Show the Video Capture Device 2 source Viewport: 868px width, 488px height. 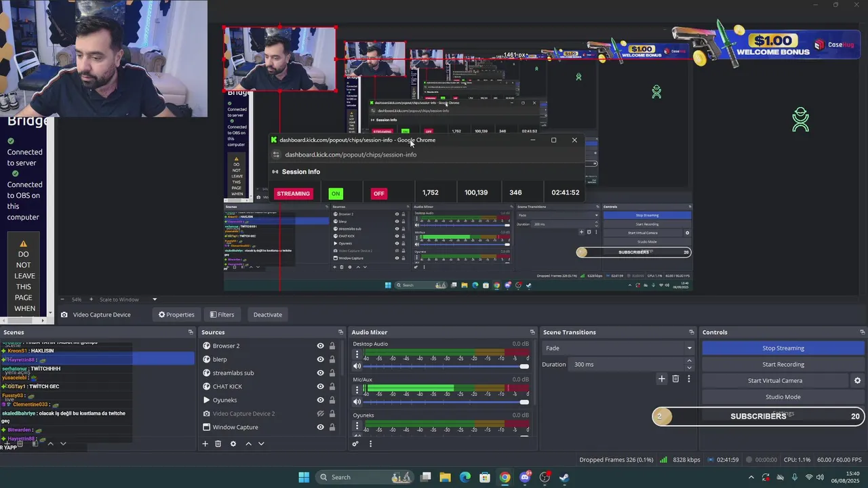pos(320,413)
